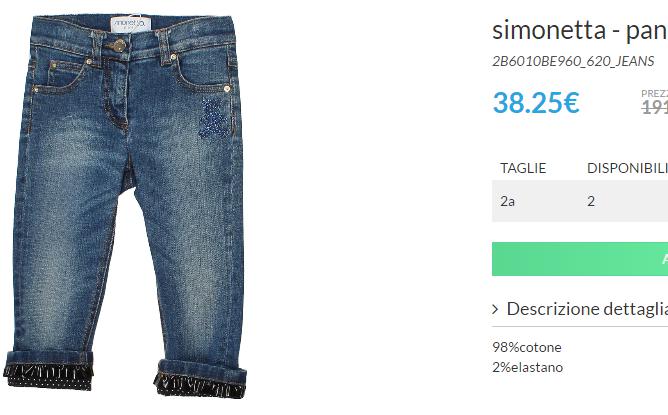Click the DISPONIBILI column header

coord(627,168)
